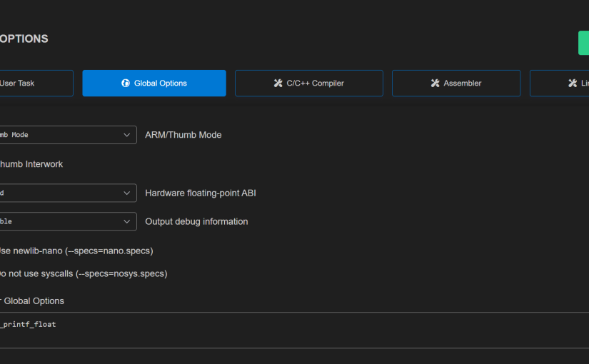Viewport: 589px width, 364px height.
Task: Open the ARM/Thumb Mode dropdown
Action: point(64,135)
